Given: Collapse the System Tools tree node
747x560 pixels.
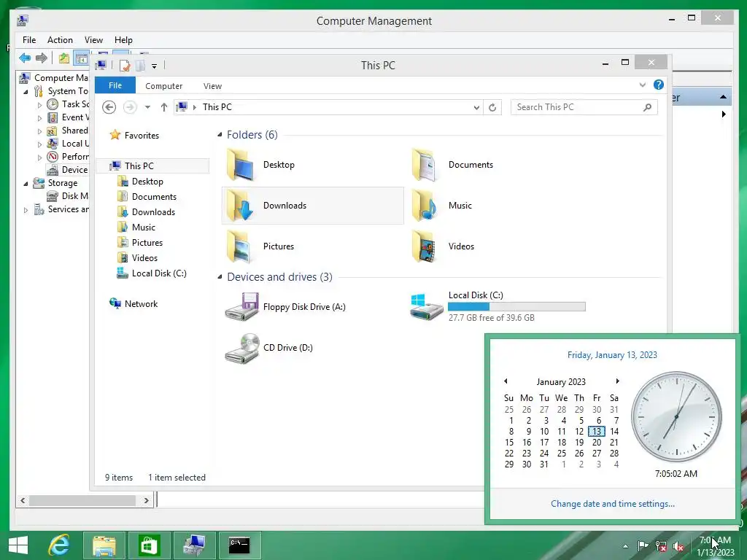Looking at the screenshot, I should pos(26,91).
